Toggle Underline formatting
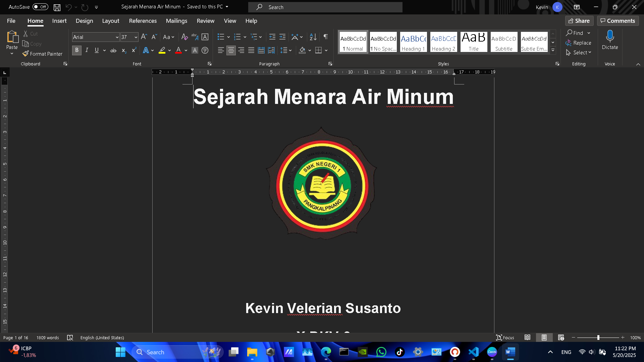This screenshot has width=644, height=362. coord(97,50)
